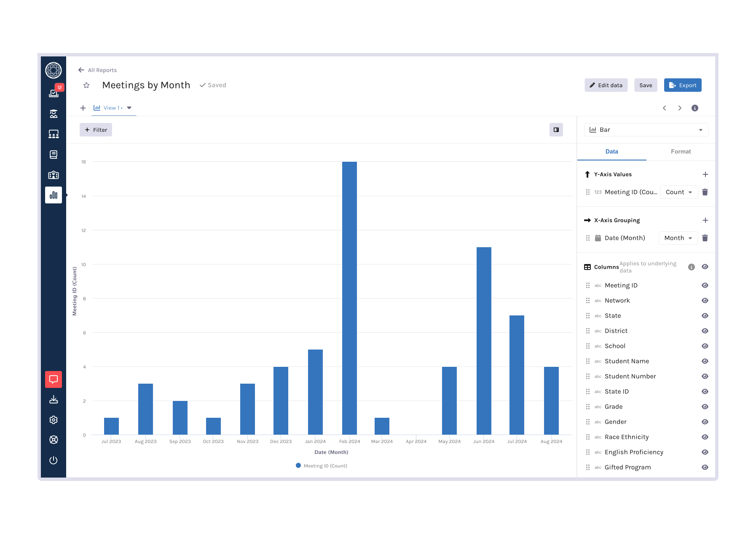Open the Count aggregation dropdown
Screen dimensions: 756x534
tap(679, 192)
